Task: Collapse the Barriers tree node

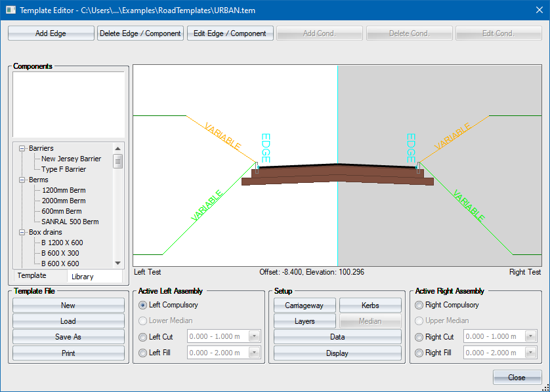Action: click(22, 148)
